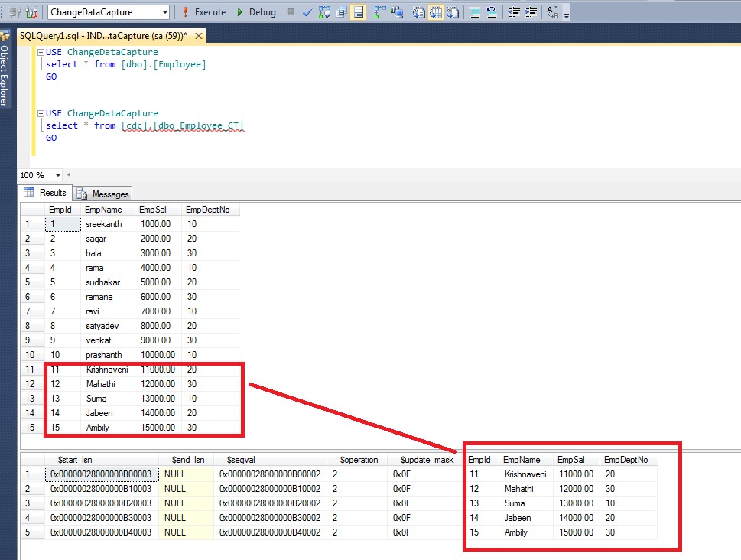Click the Cancel Executing Query stop icon
Viewport: 741px width, 560px height.
point(290,12)
